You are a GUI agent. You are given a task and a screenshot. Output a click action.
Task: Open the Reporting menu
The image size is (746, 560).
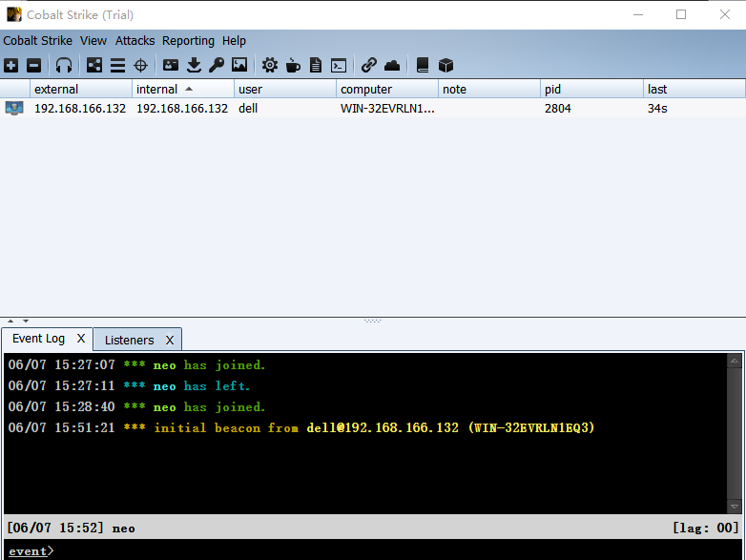coord(188,41)
